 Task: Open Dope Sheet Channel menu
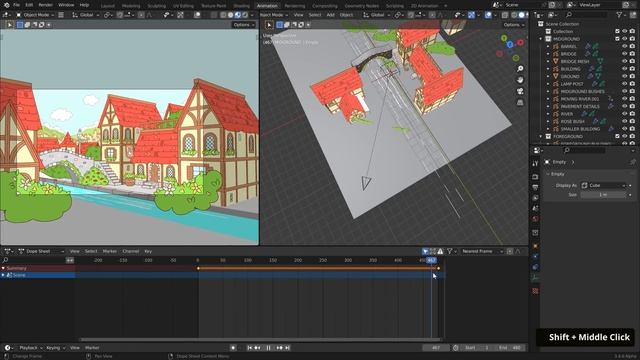pyautogui.click(x=131, y=251)
